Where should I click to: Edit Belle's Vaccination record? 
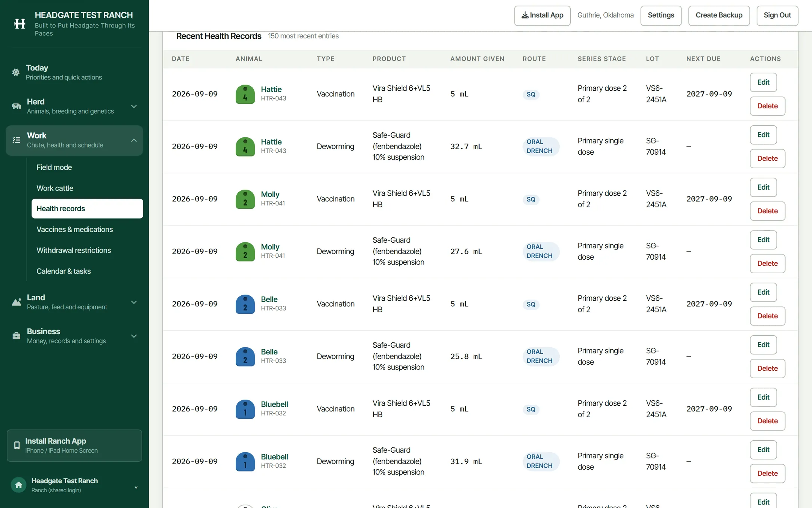(763, 292)
